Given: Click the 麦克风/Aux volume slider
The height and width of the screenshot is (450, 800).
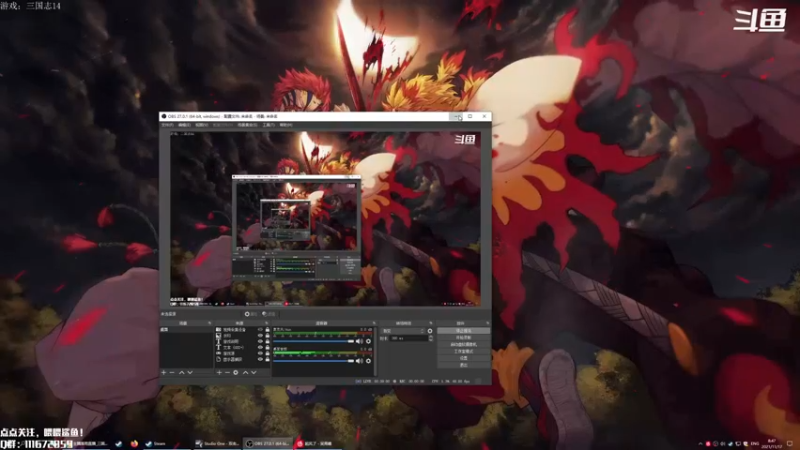Looking at the screenshot, I should tap(314, 341).
